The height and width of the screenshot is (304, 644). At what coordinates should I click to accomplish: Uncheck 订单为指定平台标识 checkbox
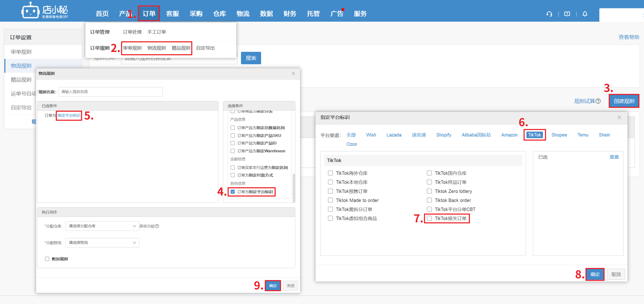click(x=233, y=192)
